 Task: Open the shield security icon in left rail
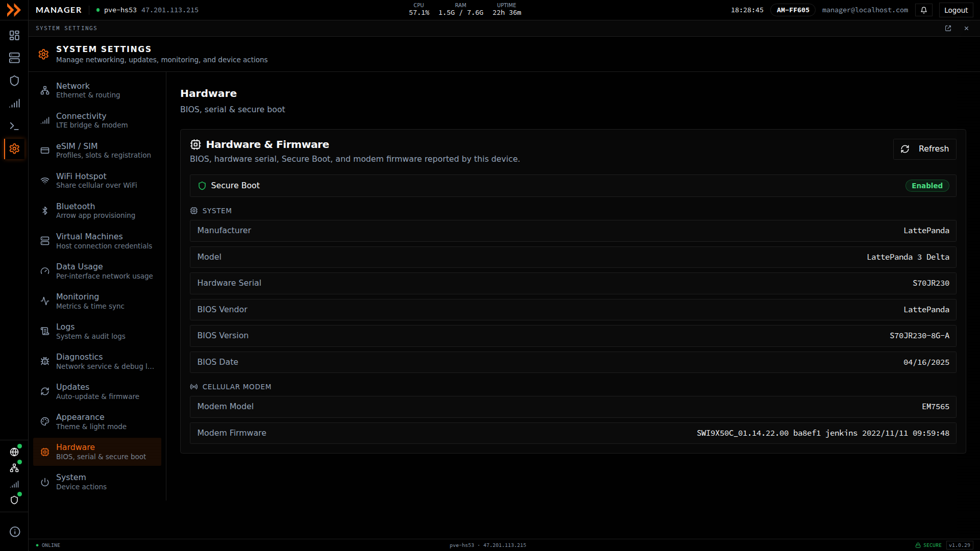click(14, 81)
